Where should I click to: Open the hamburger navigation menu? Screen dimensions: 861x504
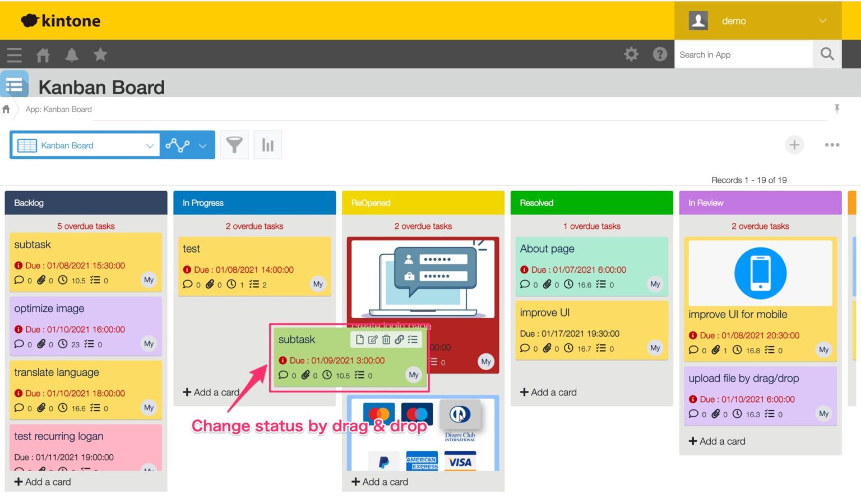pyautogui.click(x=14, y=54)
